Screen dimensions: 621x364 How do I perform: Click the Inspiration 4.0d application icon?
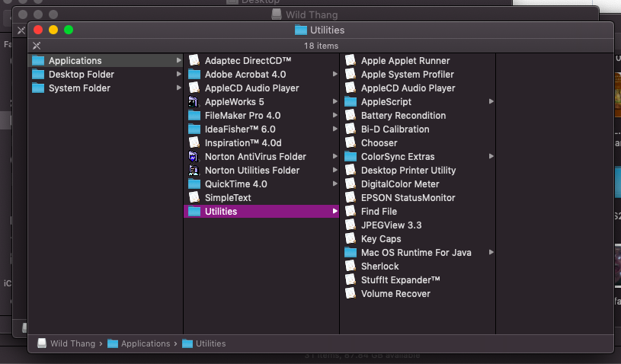click(194, 143)
